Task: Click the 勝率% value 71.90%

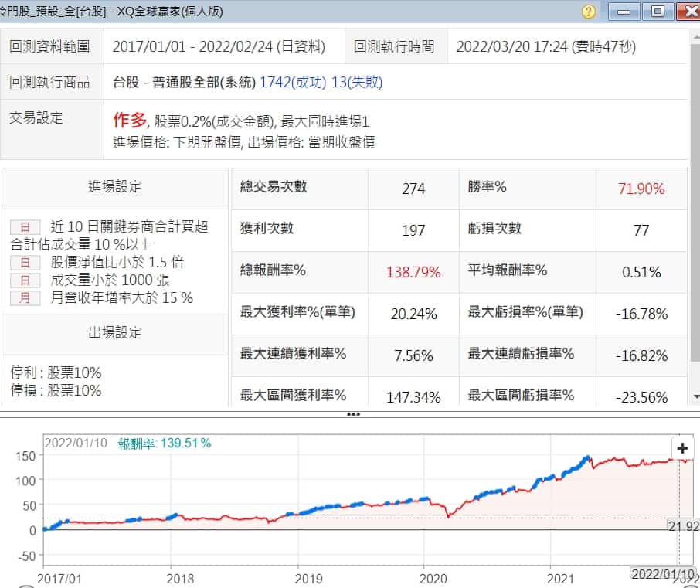Action: [641, 189]
